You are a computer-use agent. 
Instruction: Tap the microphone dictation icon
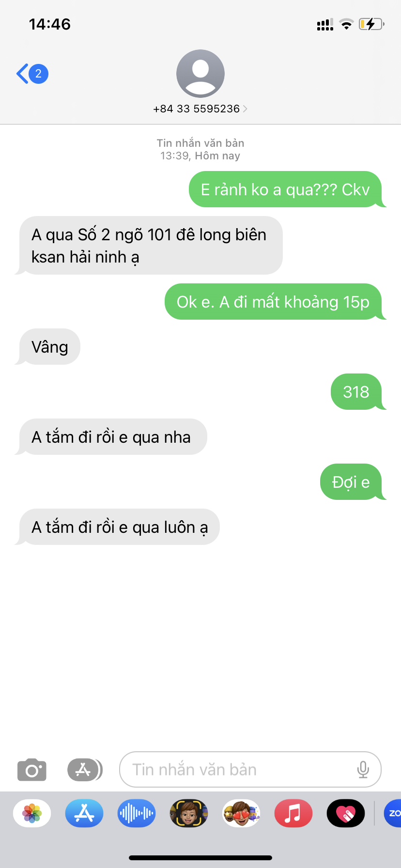pyautogui.click(x=363, y=770)
